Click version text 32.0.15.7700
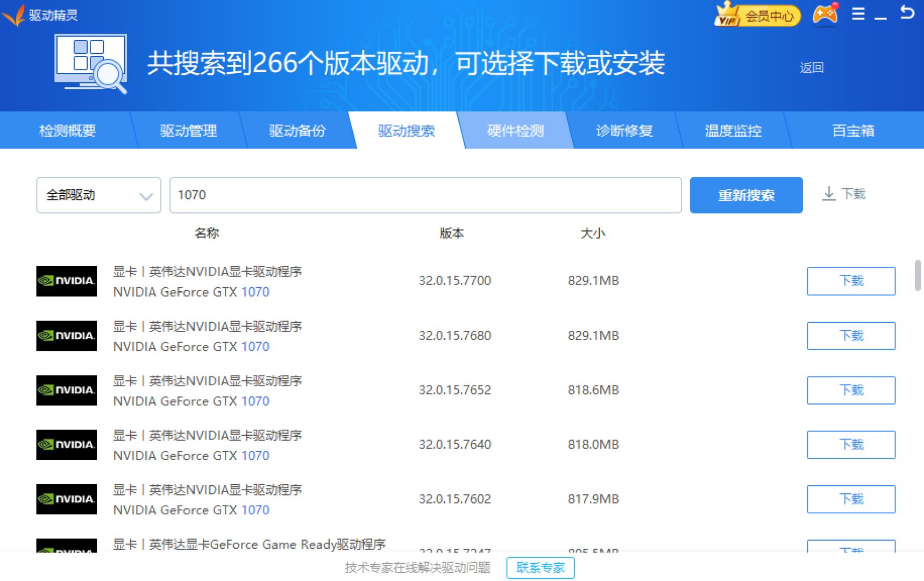 coord(455,281)
